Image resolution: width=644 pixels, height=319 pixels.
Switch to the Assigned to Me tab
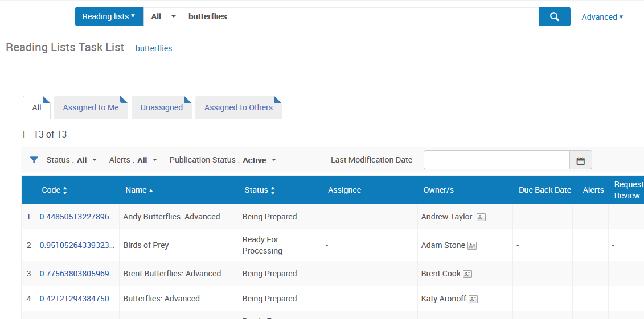91,107
